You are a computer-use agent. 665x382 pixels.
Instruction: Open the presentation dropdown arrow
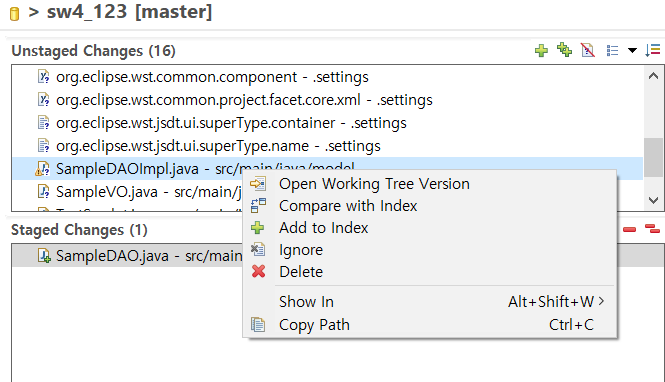632,50
